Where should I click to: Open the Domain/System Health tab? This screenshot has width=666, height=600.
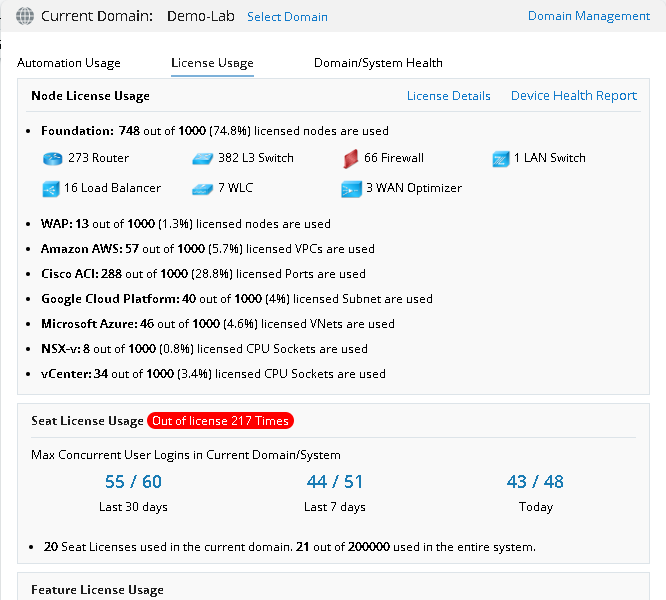378,63
